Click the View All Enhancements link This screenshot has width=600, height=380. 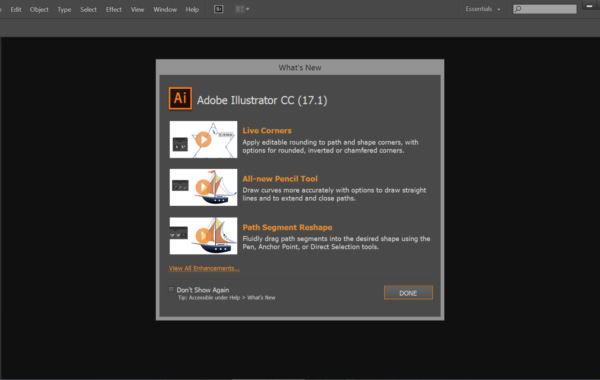pos(204,268)
